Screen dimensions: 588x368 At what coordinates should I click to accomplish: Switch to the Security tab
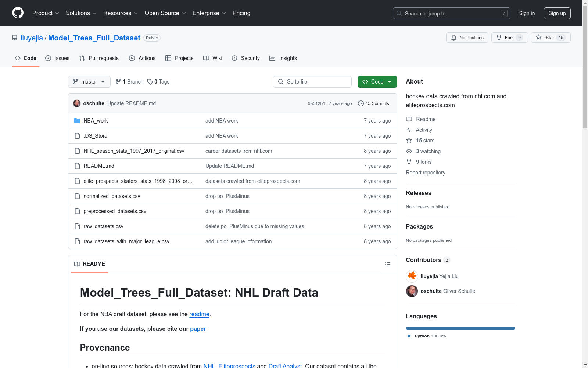(245, 58)
